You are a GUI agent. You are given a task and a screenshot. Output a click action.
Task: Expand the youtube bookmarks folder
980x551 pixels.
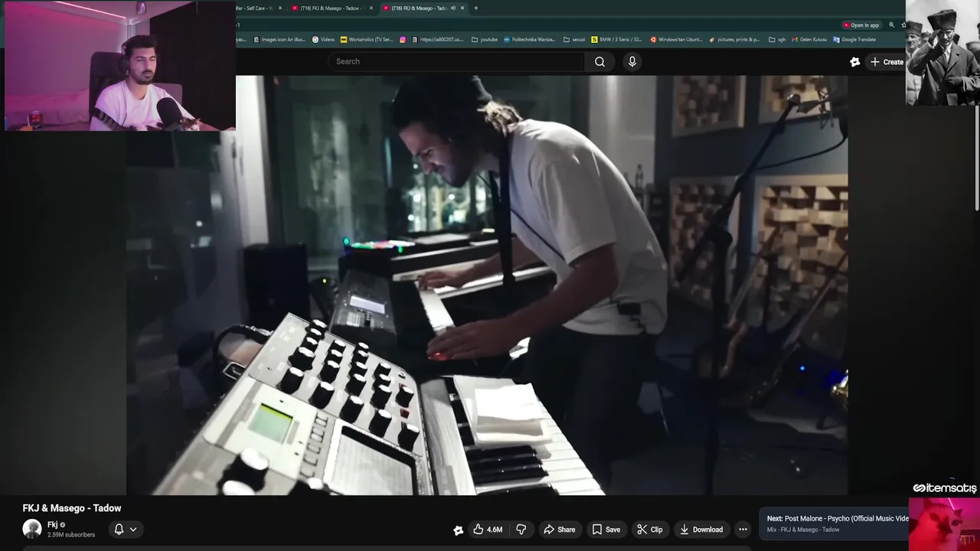(485, 39)
